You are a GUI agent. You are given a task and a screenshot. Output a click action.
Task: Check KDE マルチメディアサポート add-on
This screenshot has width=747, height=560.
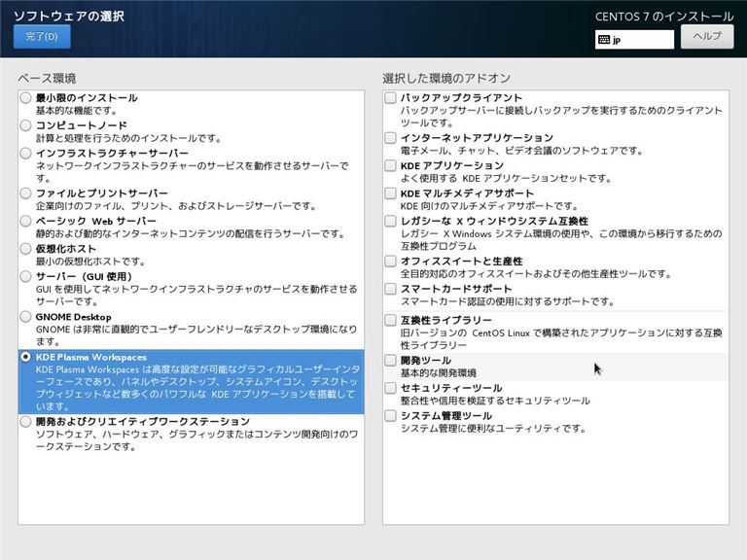(x=390, y=193)
